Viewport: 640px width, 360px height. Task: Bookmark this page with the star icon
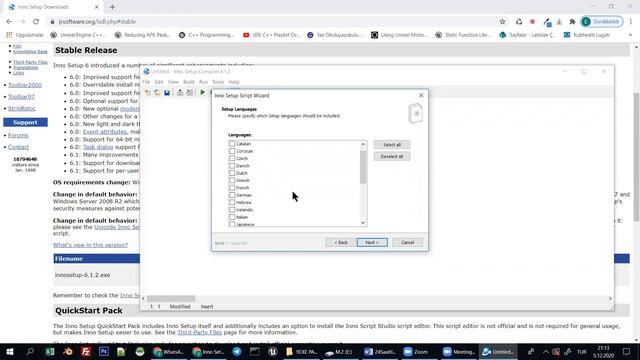coord(502,22)
